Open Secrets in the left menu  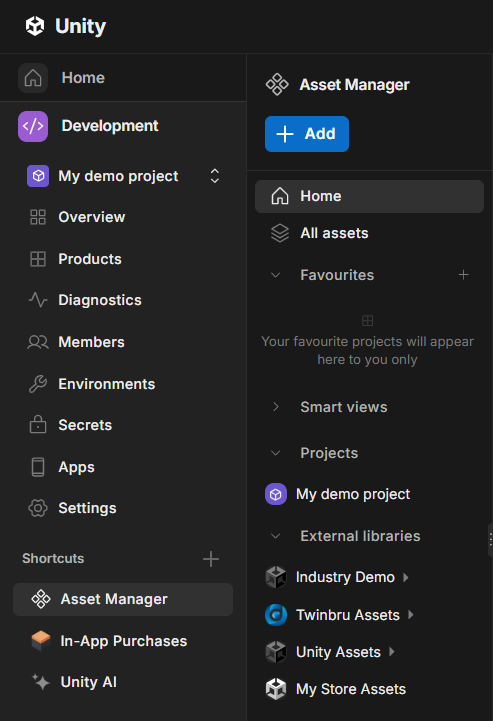click(85, 425)
